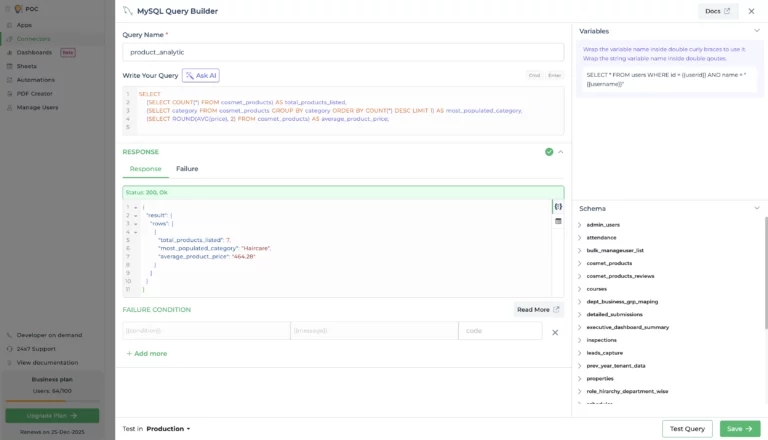Open the Docs external link

717,11
